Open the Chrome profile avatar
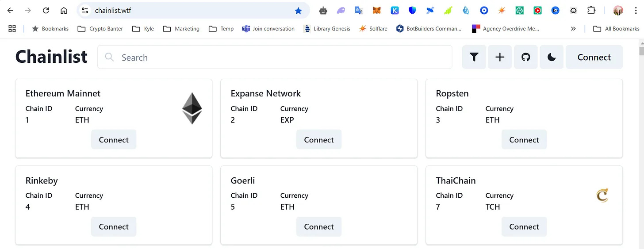This screenshot has width=644, height=249. pos(618,11)
